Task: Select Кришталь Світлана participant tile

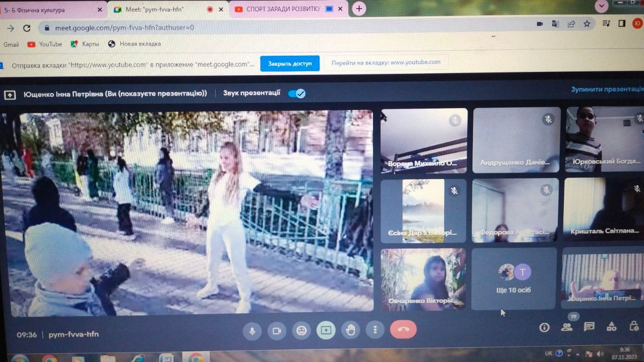Action: 604,210
